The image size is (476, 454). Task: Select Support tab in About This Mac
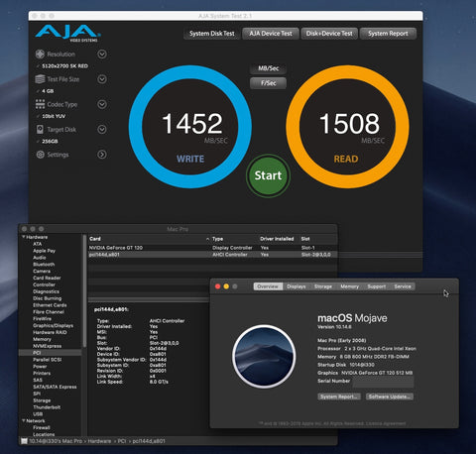pos(377,286)
